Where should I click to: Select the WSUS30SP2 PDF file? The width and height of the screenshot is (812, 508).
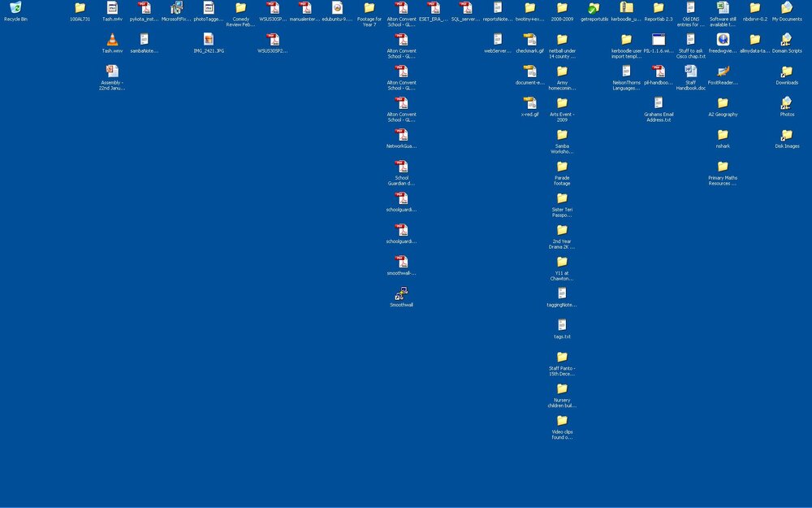click(x=272, y=39)
